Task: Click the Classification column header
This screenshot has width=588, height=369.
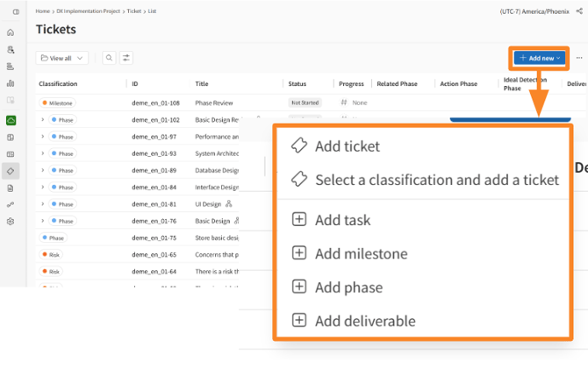Action: (x=58, y=84)
